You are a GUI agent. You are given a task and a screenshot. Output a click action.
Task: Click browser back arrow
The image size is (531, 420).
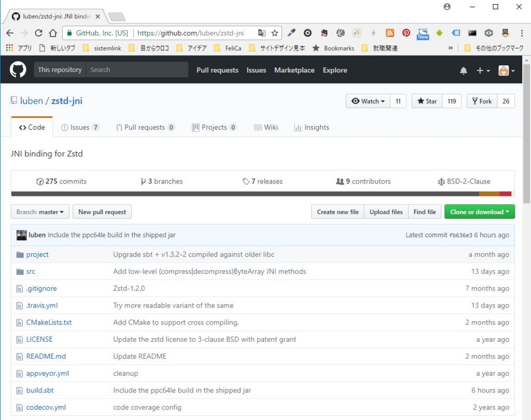[x=10, y=33]
